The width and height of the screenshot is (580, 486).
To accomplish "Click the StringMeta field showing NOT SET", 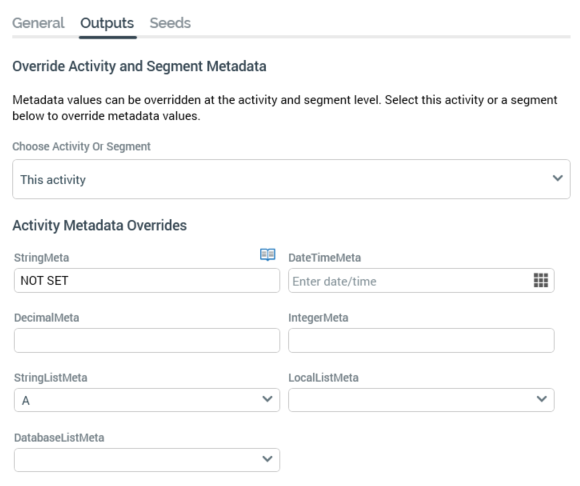I will (x=147, y=280).
